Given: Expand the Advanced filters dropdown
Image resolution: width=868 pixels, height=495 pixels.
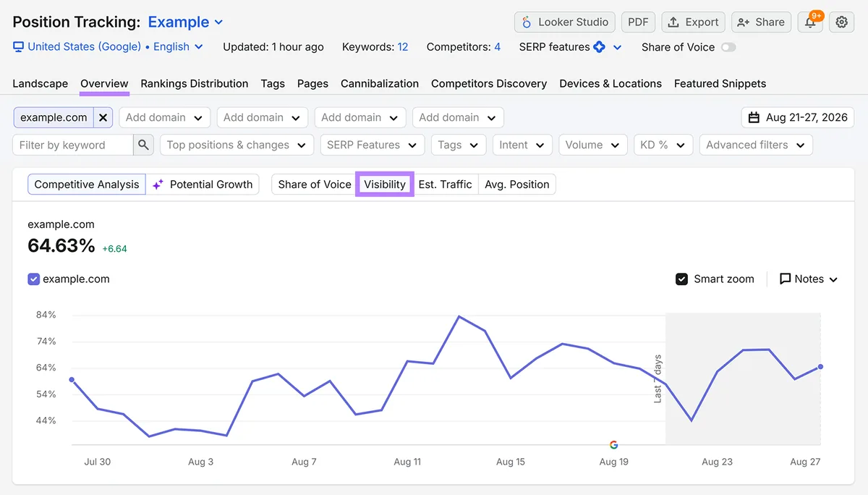Looking at the screenshot, I should 756,145.
